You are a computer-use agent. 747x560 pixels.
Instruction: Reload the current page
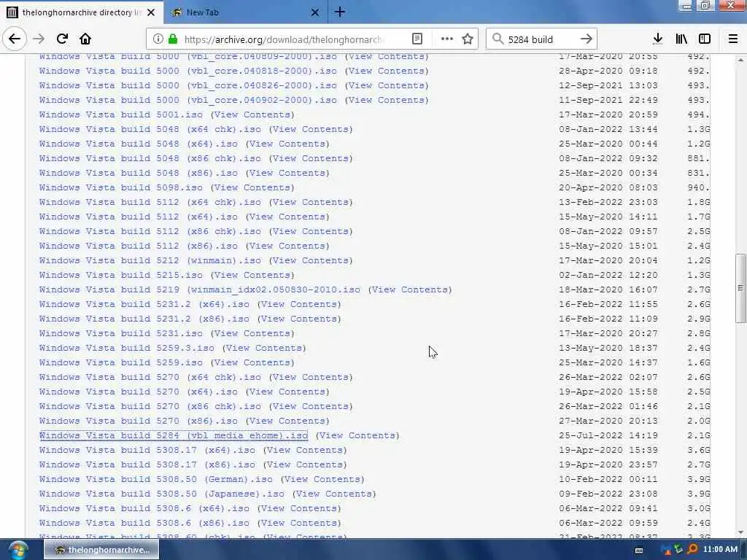[62, 39]
